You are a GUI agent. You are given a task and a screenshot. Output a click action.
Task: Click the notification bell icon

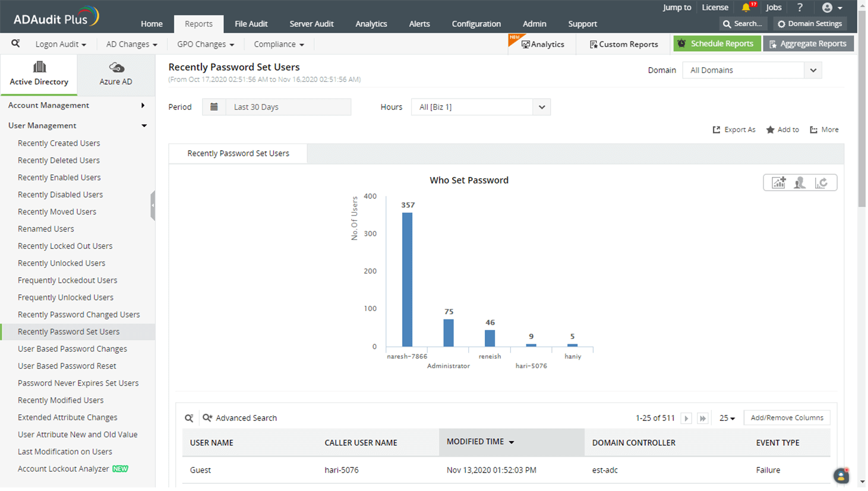point(746,8)
